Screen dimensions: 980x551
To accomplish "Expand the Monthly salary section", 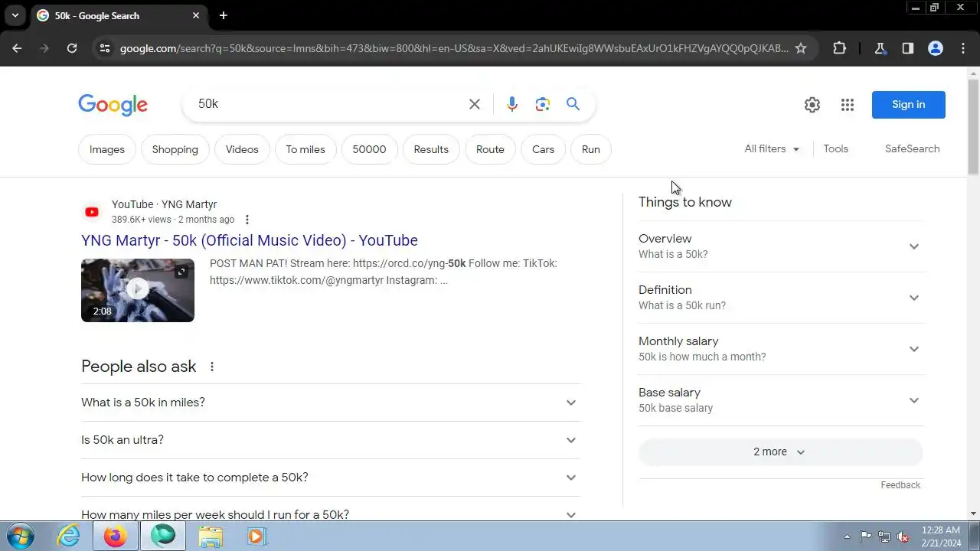I will click(780, 349).
